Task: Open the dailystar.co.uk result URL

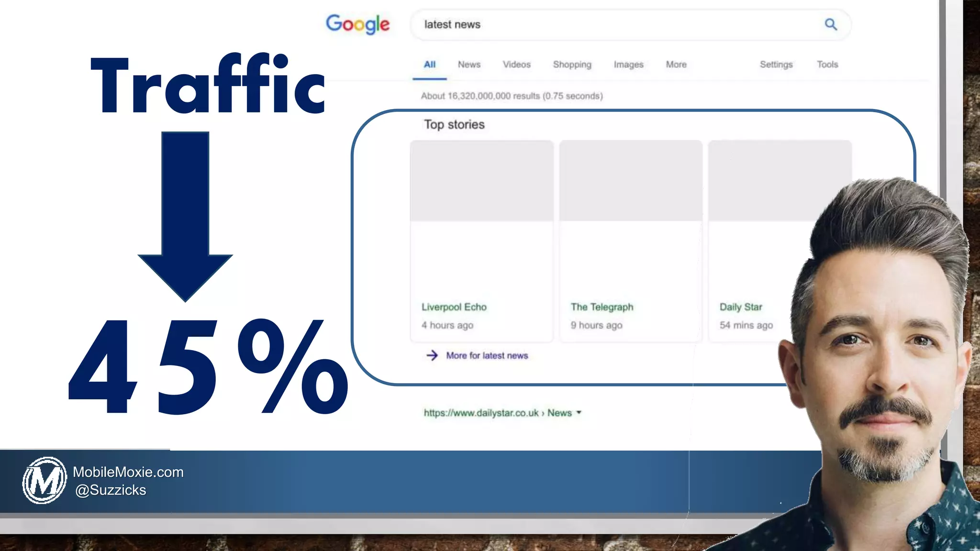Action: point(498,413)
